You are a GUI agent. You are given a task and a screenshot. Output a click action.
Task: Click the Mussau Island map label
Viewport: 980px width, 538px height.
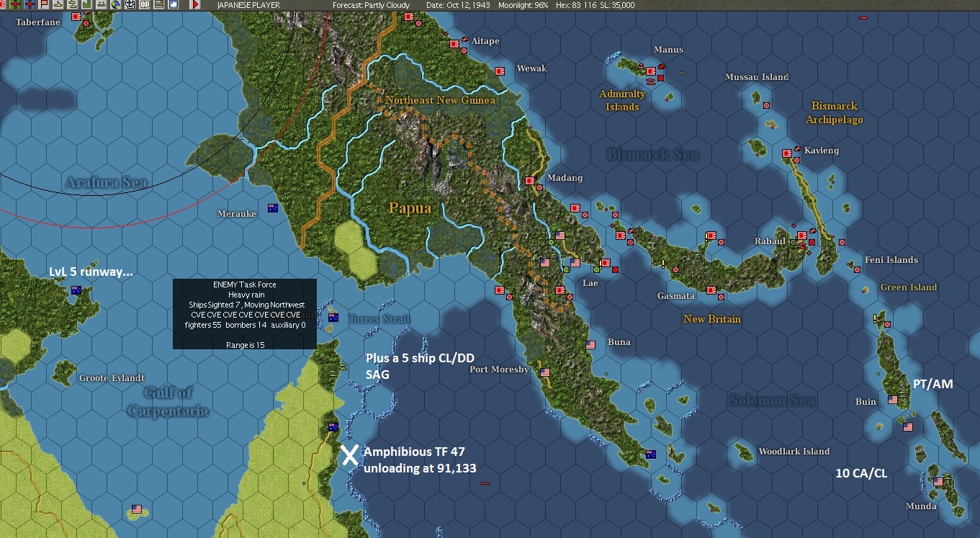(x=757, y=77)
